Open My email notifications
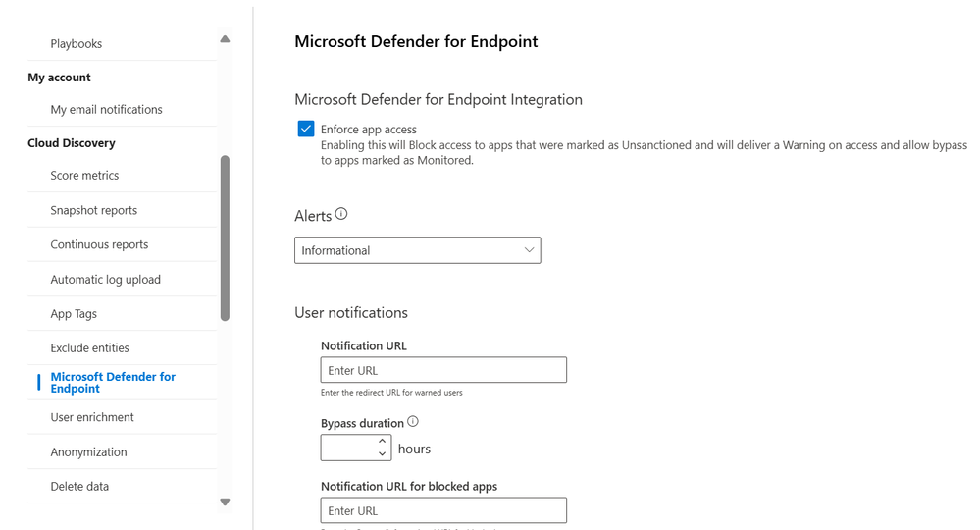980x530 pixels. tap(106, 109)
